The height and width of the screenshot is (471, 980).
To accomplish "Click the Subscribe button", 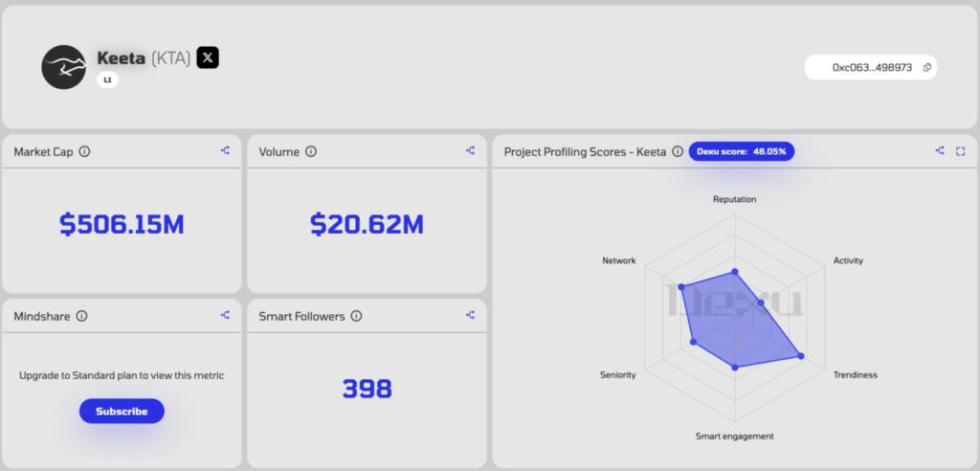I will click(x=122, y=411).
